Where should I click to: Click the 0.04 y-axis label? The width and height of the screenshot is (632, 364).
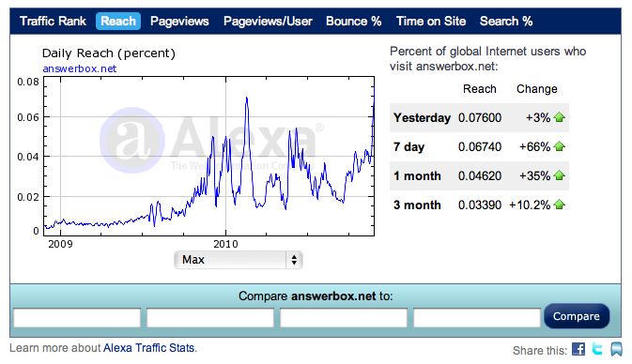click(x=28, y=157)
